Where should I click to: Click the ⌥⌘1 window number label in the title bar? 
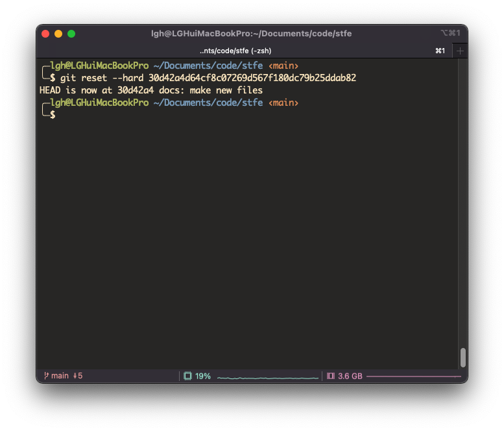coord(451,33)
